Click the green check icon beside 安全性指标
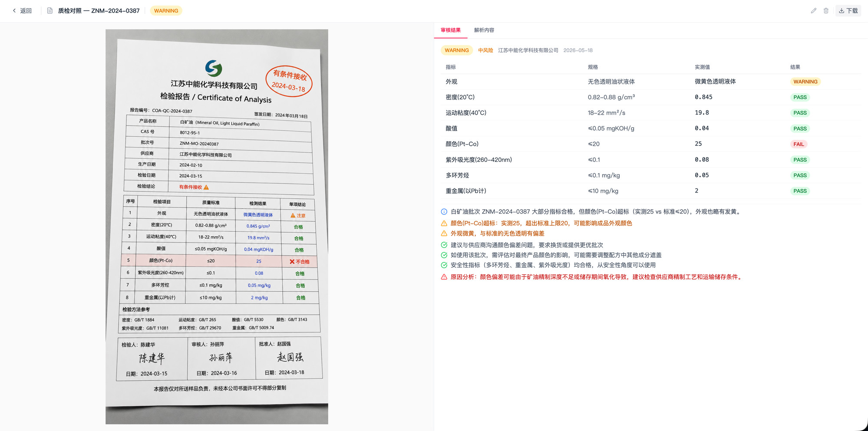 pos(444,265)
